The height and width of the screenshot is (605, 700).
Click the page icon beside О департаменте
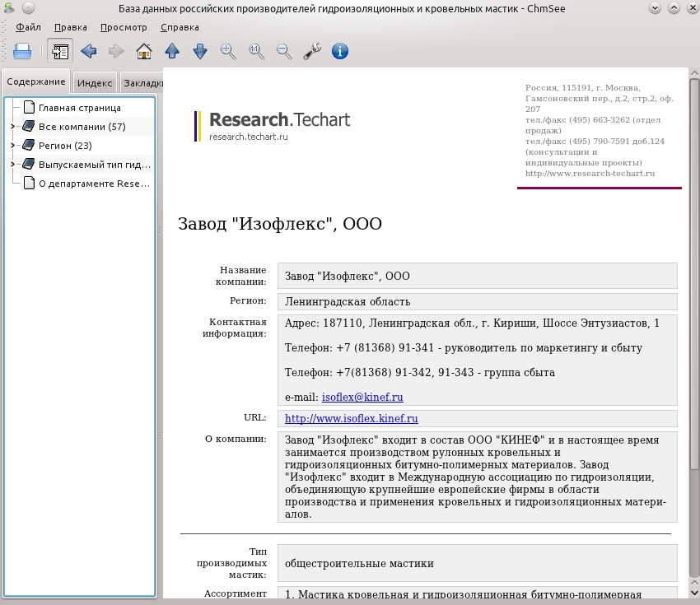pyautogui.click(x=29, y=183)
